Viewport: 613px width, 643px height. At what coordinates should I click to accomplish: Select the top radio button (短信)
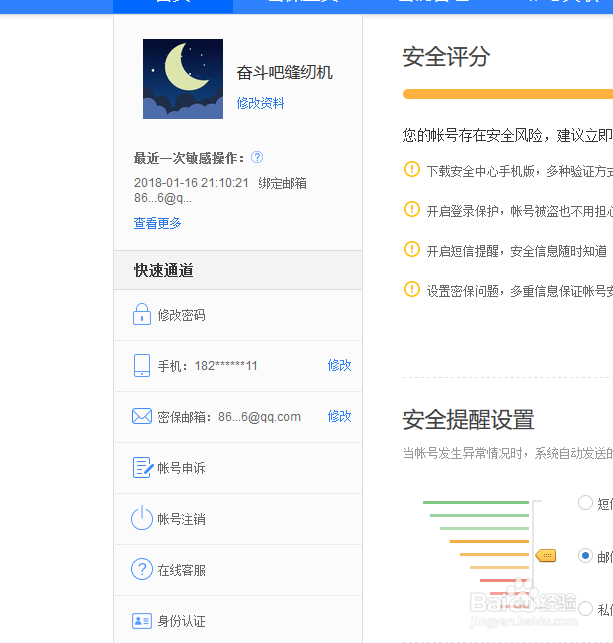(x=585, y=503)
